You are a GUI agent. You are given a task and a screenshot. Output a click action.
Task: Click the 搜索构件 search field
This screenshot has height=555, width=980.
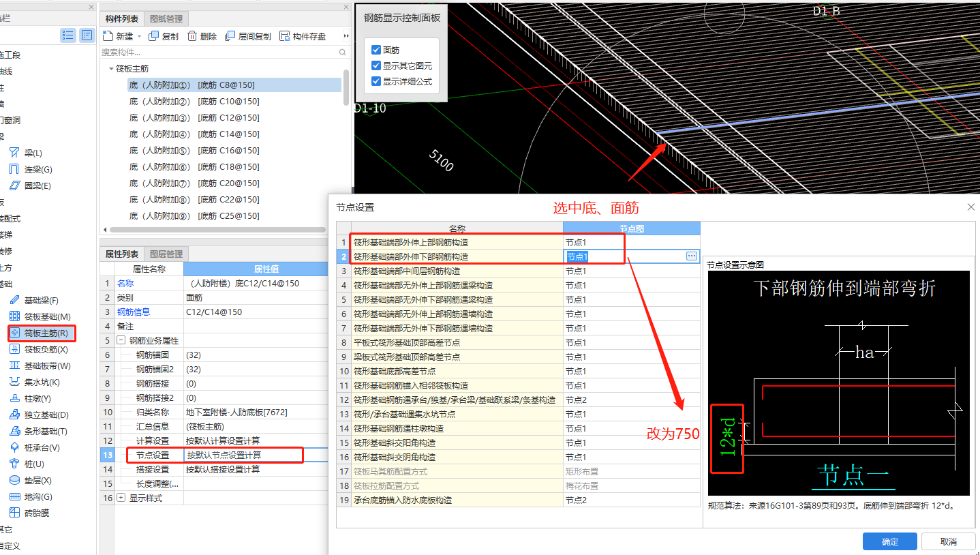[218, 52]
